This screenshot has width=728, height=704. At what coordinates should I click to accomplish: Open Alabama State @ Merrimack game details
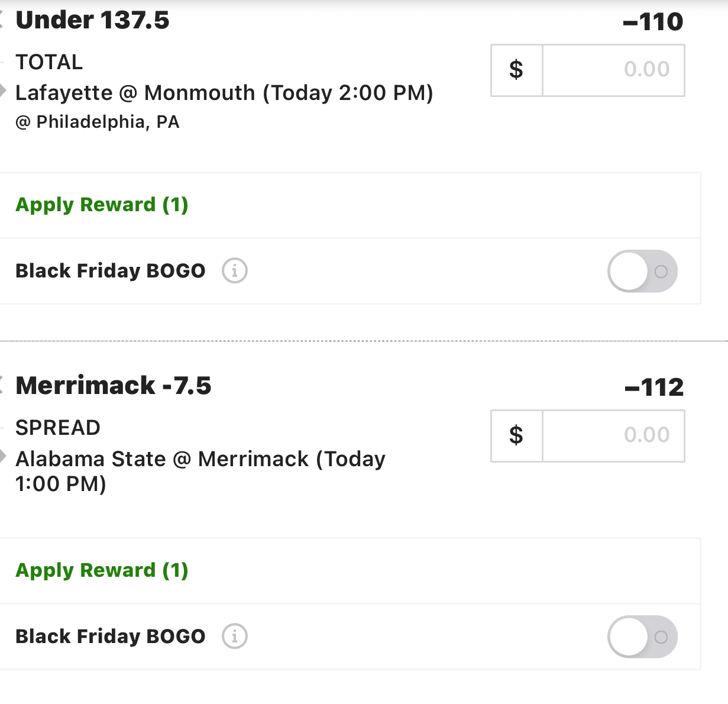click(200, 471)
